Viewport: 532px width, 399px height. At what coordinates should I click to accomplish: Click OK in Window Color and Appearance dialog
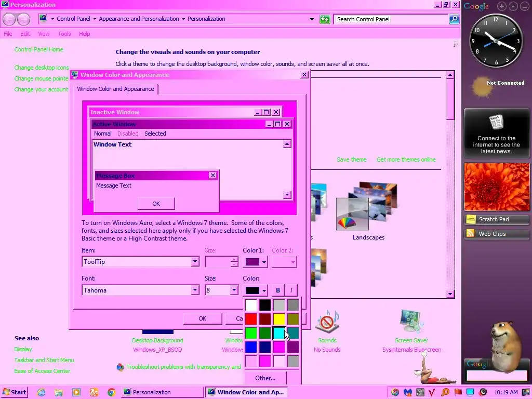click(203, 318)
